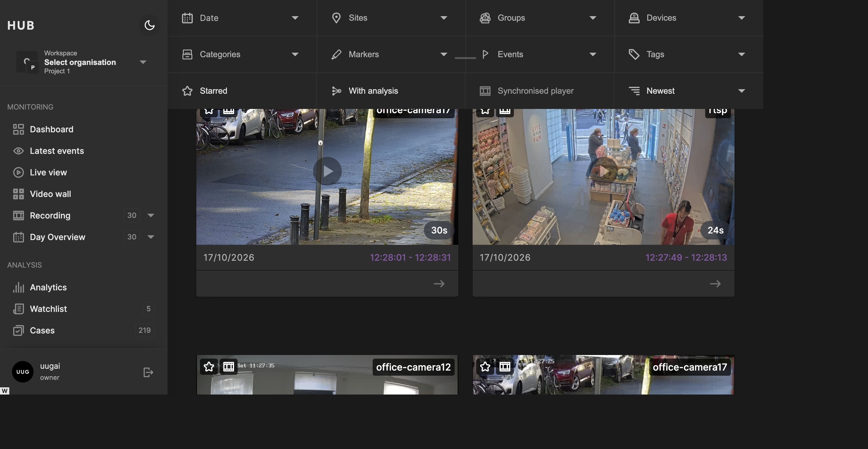868x449 pixels.
Task: Open the Video wall page
Action: pos(50,194)
